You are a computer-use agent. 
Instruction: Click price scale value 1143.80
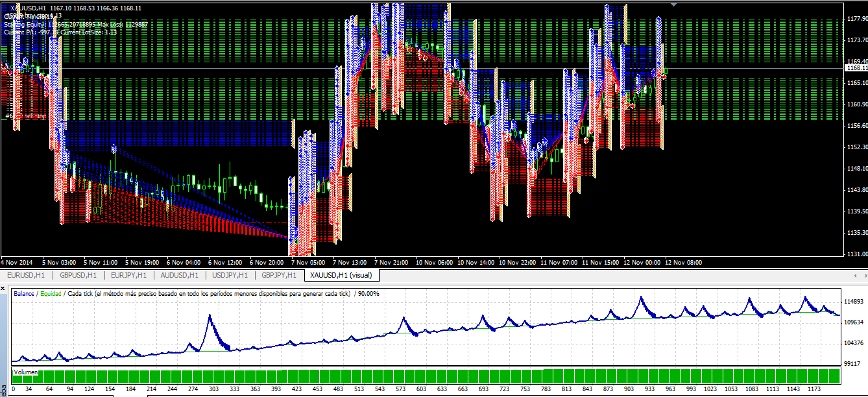click(x=857, y=189)
